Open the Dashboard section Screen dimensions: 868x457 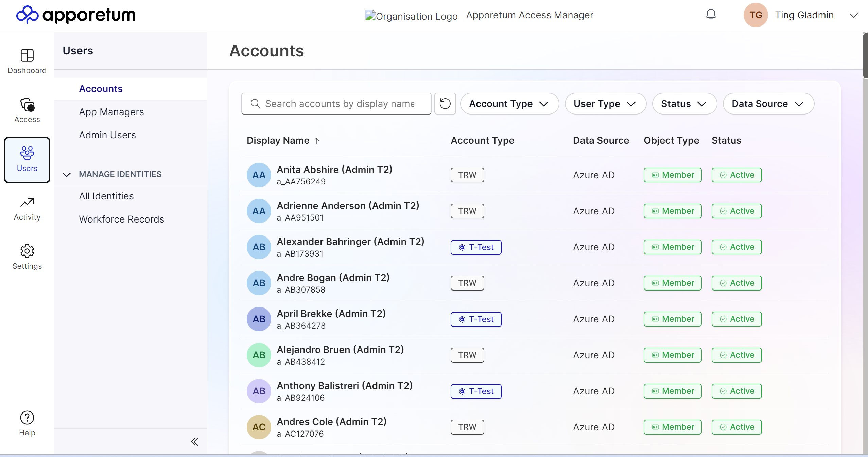[x=27, y=61]
